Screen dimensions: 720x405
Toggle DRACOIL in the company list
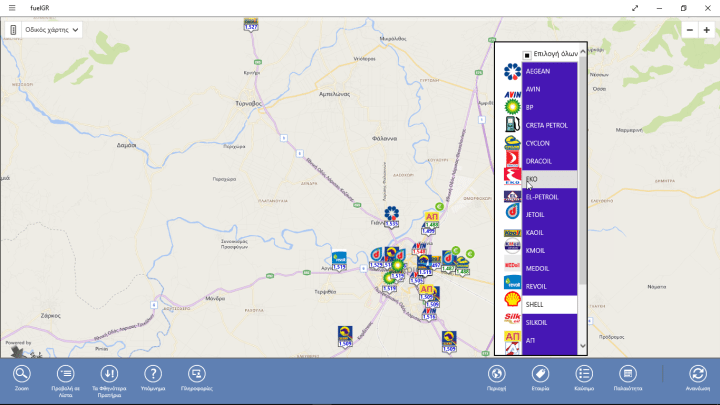coord(549,161)
